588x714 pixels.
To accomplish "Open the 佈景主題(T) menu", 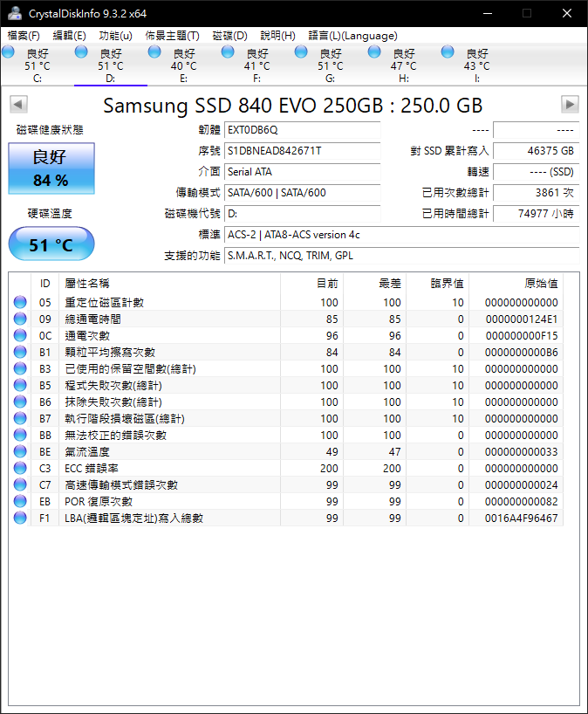I will (x=172, y=36).
